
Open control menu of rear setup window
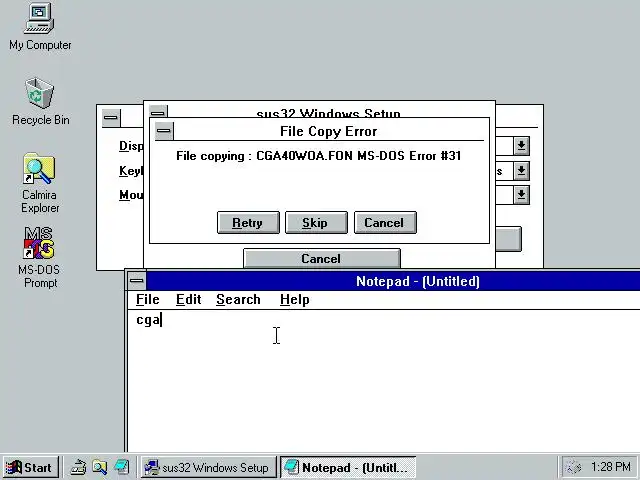pyautogui.click(x=111, y=118)
